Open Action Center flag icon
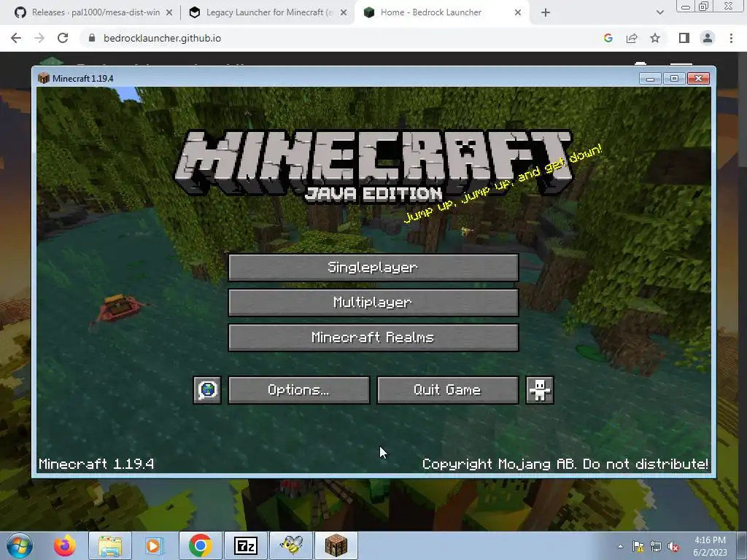 [x=638, y=547]
